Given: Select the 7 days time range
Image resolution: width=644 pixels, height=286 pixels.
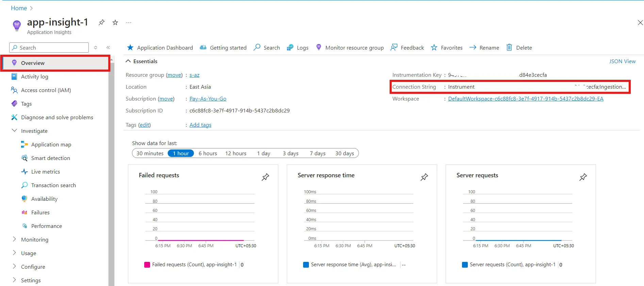Looking at the screenshot, I should pos(317,154).
